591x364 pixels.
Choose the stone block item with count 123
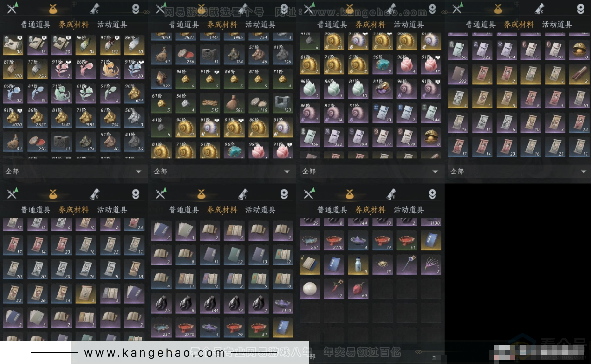(282, 103)
